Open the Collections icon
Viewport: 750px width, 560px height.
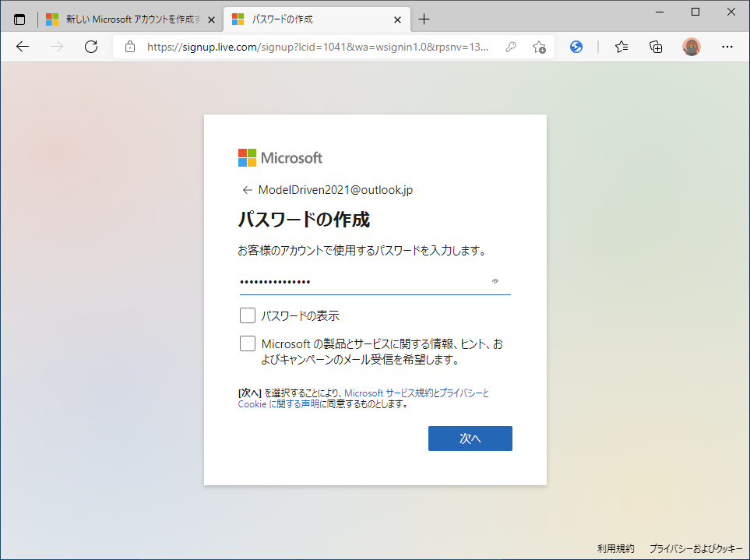[656, 47]
